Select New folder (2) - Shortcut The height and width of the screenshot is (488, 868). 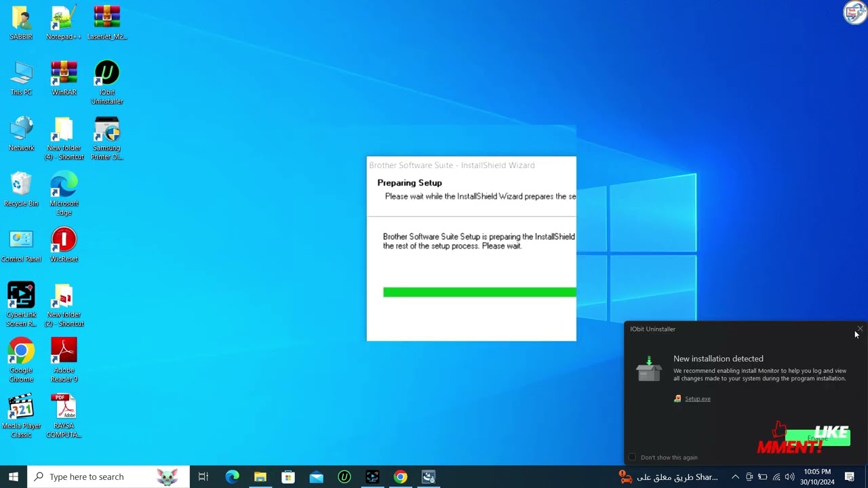point(64,305)
